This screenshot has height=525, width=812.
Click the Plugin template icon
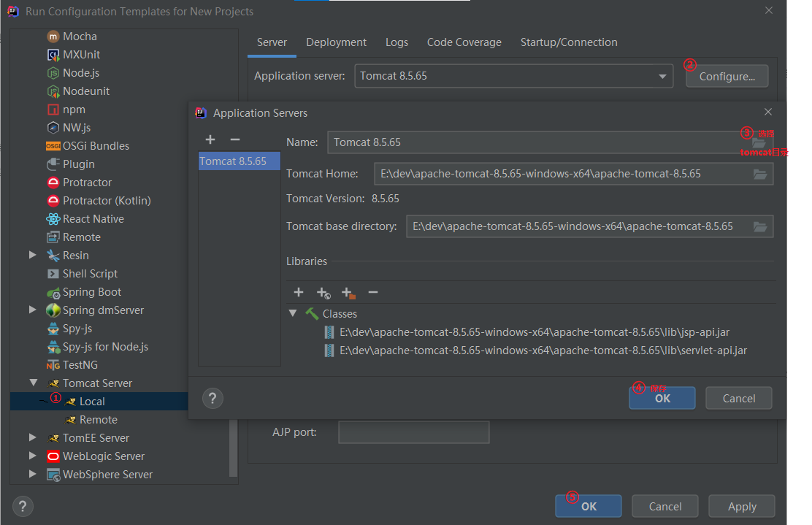pyautogui.click(x=53, y=164)
